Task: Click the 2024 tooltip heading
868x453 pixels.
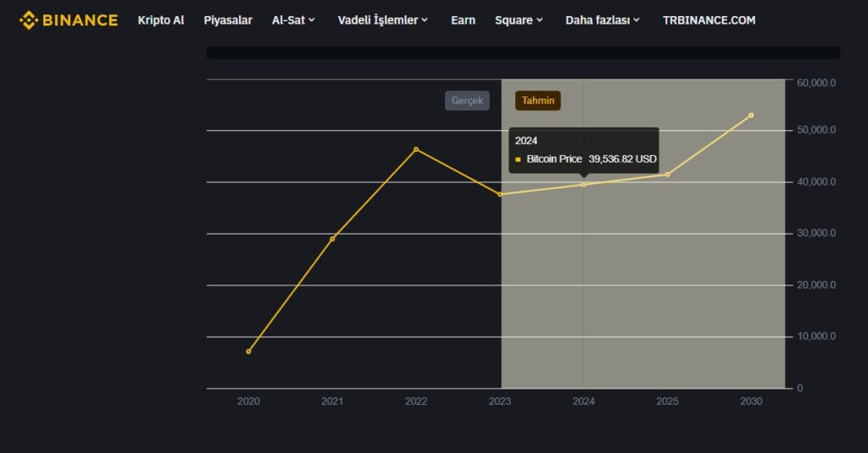Action: (x=526, y=141)
